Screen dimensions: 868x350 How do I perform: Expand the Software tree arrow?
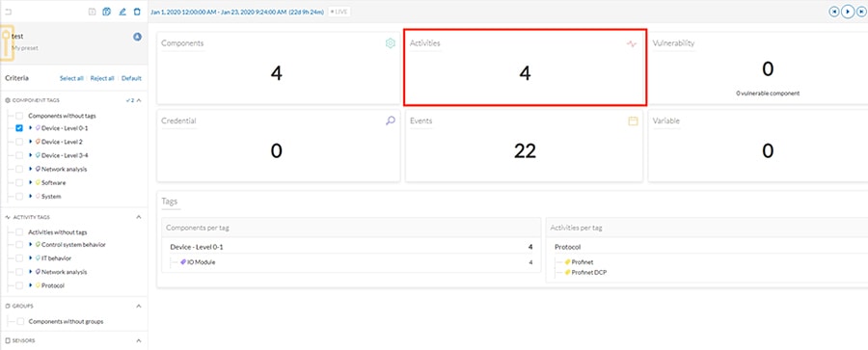click(31, 182)
